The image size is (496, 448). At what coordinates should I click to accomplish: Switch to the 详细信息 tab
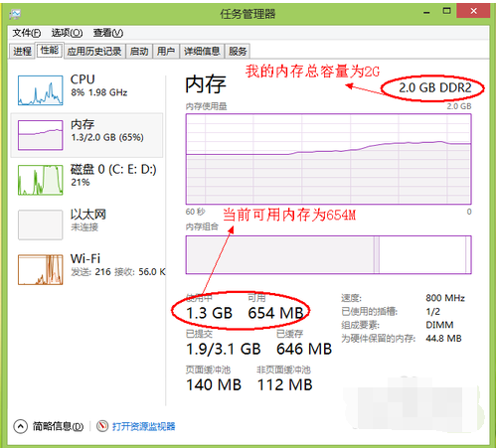click(202, 52)
